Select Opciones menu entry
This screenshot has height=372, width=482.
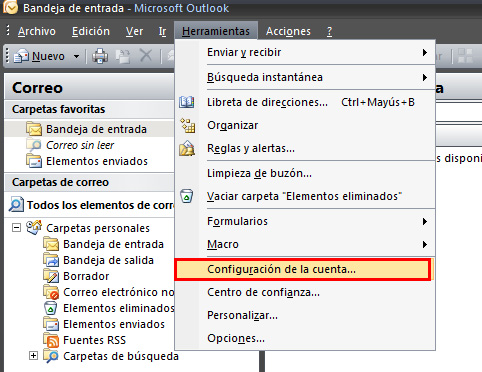[305, 338]
